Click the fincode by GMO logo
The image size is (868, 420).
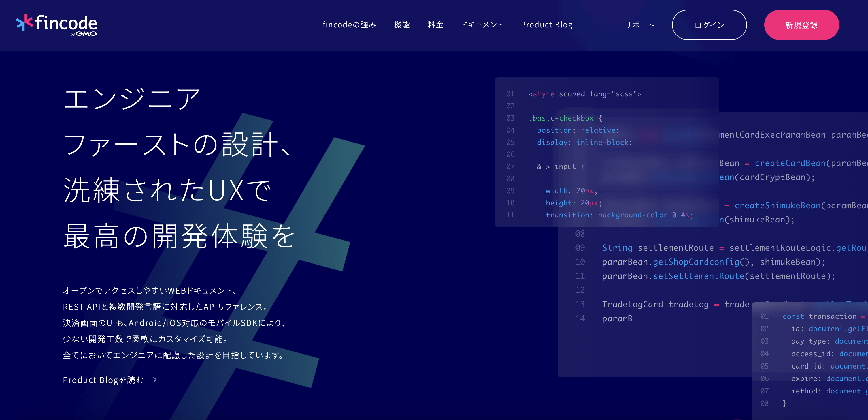[x=56, y=25]
